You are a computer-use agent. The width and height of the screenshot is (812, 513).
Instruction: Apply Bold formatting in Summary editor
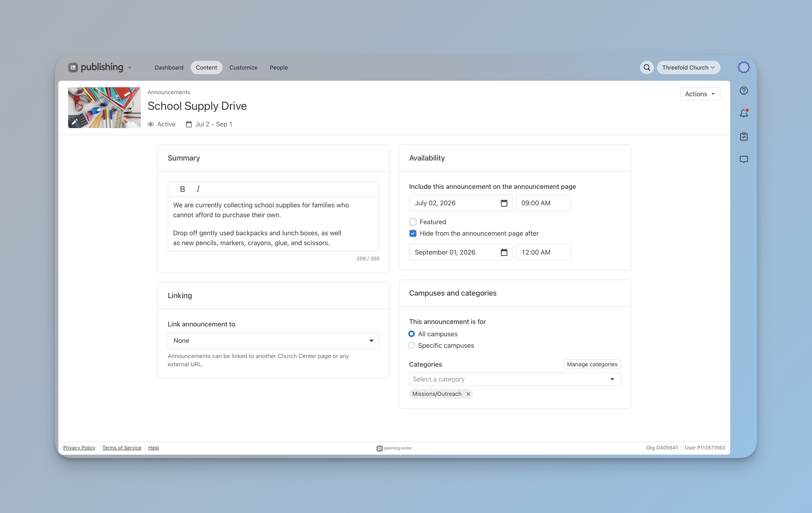[x=183, y=189]
